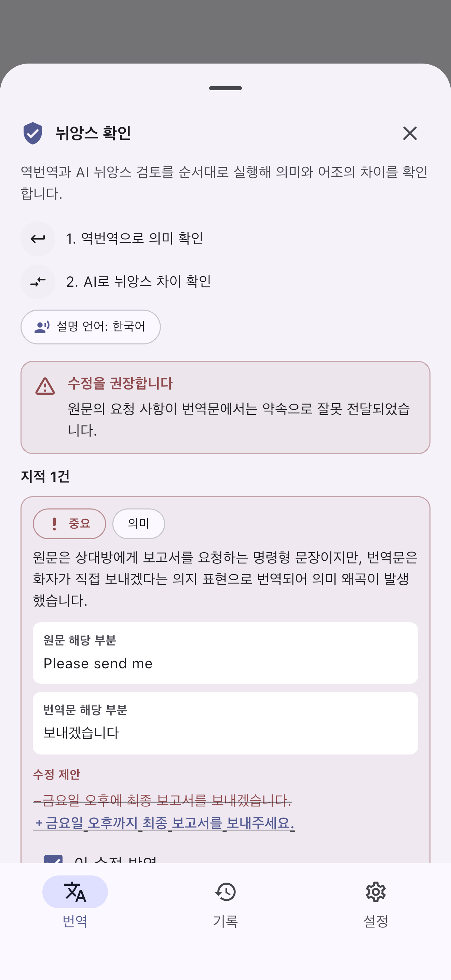Open the 설명 언어: 한국어 selector
This screenshot has height=980, width=451.
click(x=91, y=327)
